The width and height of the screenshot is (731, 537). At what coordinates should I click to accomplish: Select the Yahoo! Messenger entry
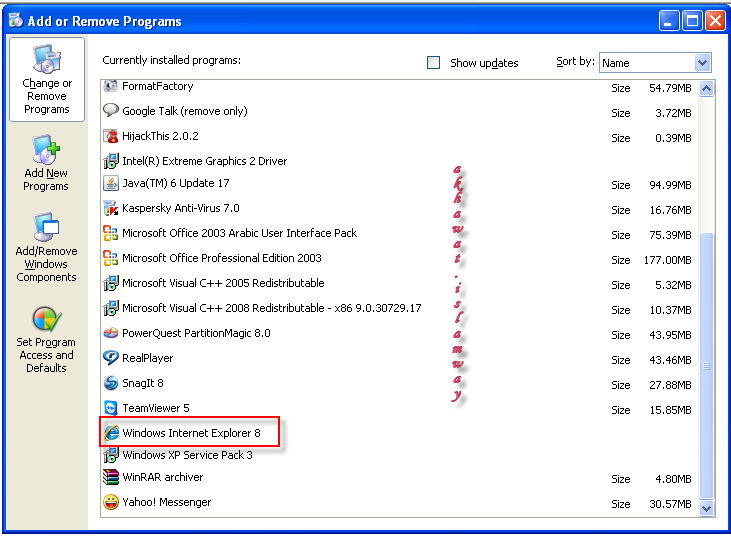pyautogui.click(x=400, y=503)
